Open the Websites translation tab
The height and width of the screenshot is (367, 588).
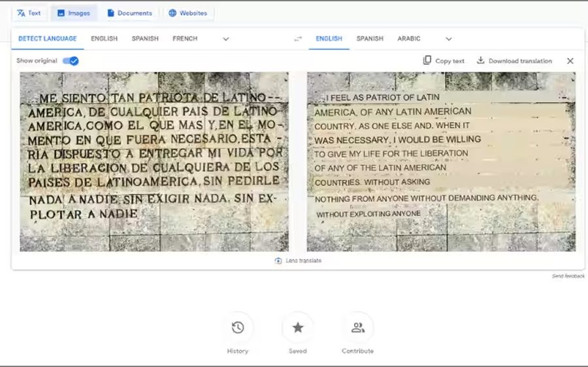pos(188,13)
